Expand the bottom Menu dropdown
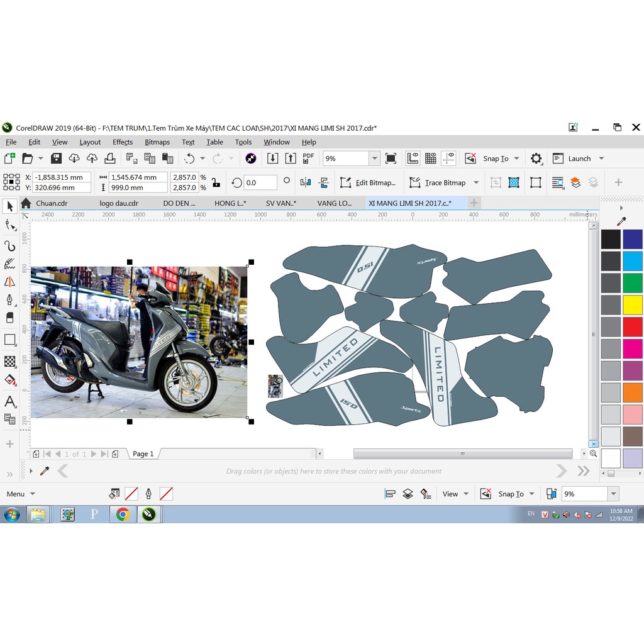 point(33,494)
